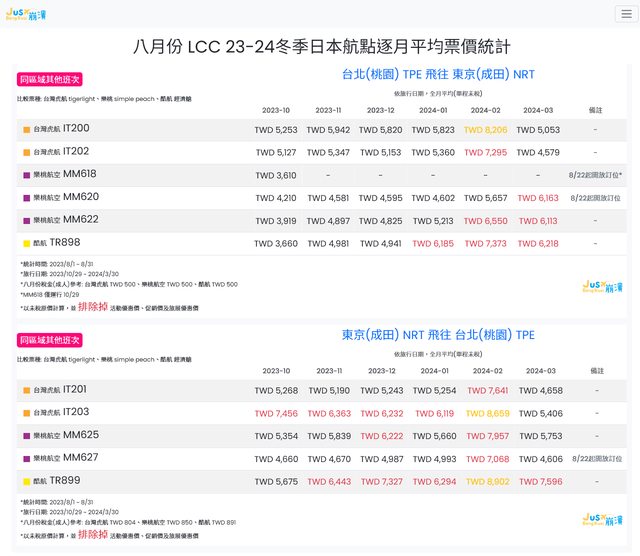Click 同區域其他班次 button above the NRT to TPE table

49,340
